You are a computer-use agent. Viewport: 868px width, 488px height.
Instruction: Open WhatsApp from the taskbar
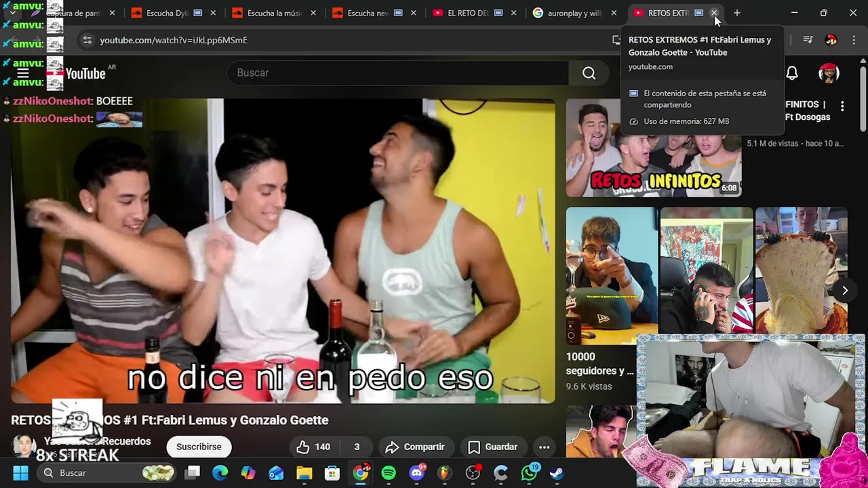click(529, 472)
